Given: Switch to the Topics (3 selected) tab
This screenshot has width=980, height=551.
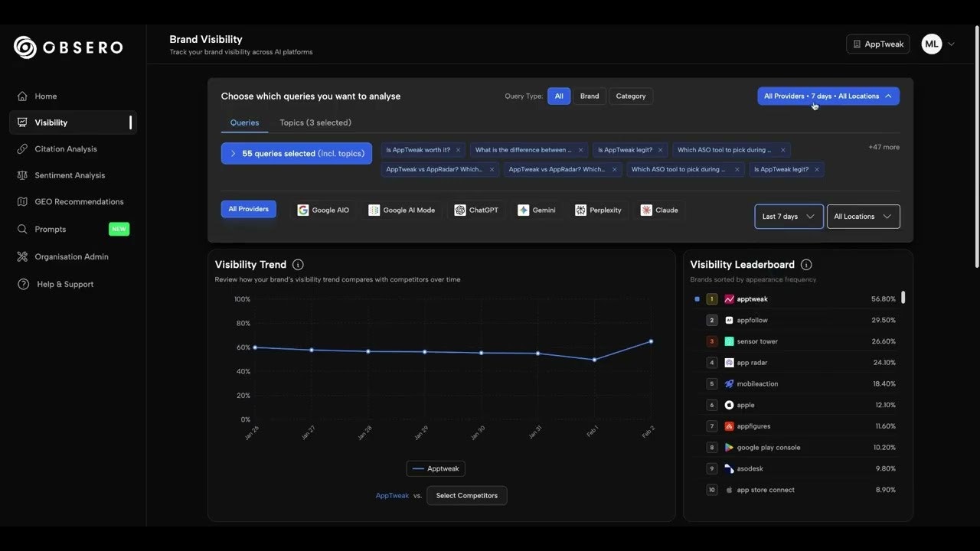Looking at the screenshot, I should 315,123.
